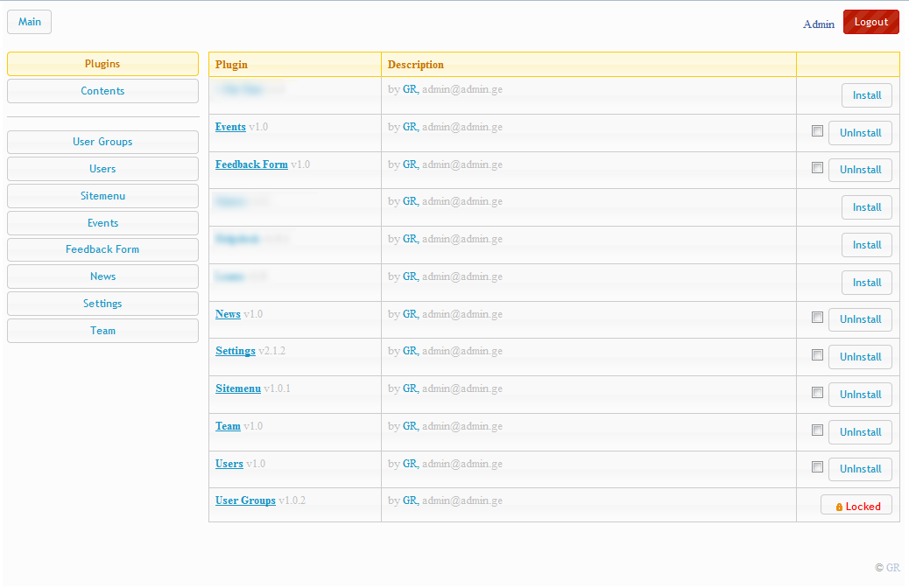This screenshot has height=588, width=909.
Task: Toggle the Sitemenu plugin checkbox
Action: click(817, 393)
